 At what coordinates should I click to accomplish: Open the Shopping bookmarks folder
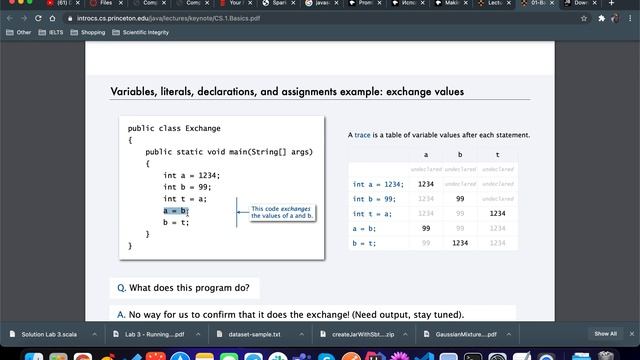coord(88,32)
